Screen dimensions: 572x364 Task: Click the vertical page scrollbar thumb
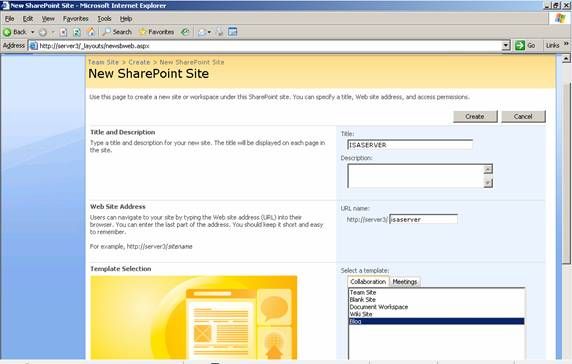click(566, 172)
